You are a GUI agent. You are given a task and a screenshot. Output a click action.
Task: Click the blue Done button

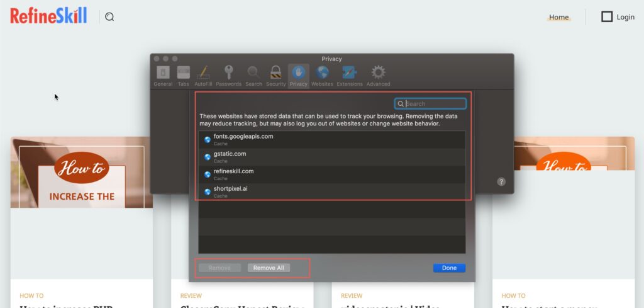tap(449, 268)
